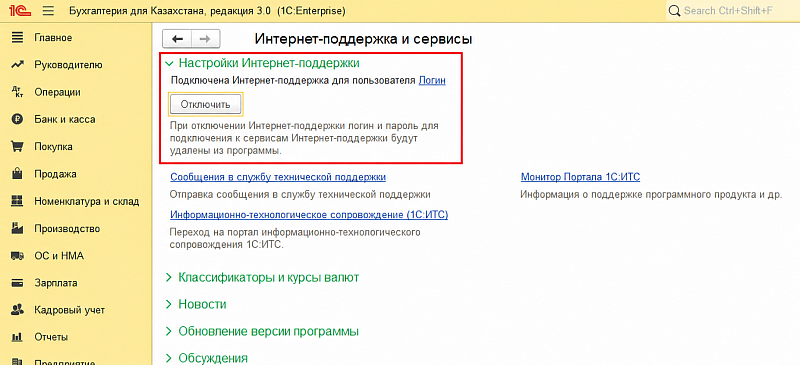Open the Логин user link

click(x=432, y=81)
